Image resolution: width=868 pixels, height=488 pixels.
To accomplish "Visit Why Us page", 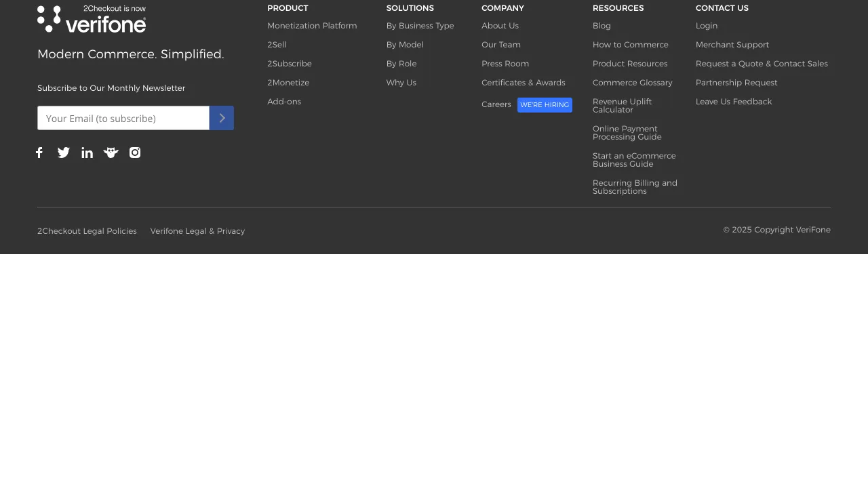I will coord(401,83).
